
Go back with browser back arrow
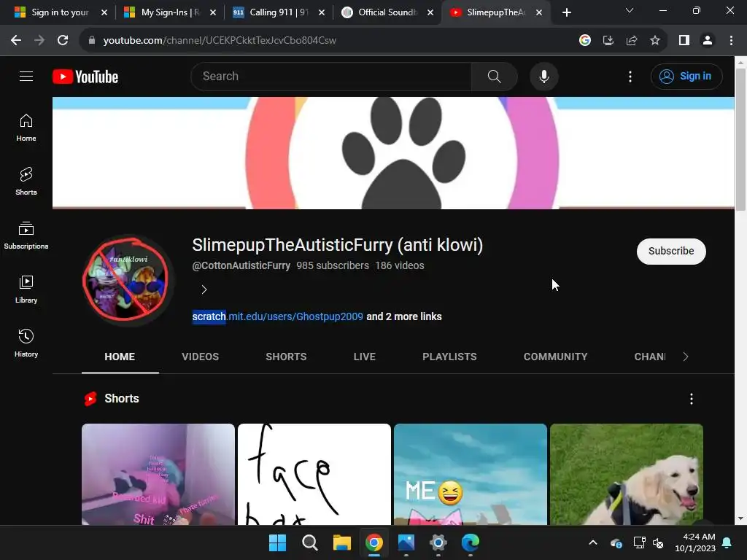click(x=16, y=41)
